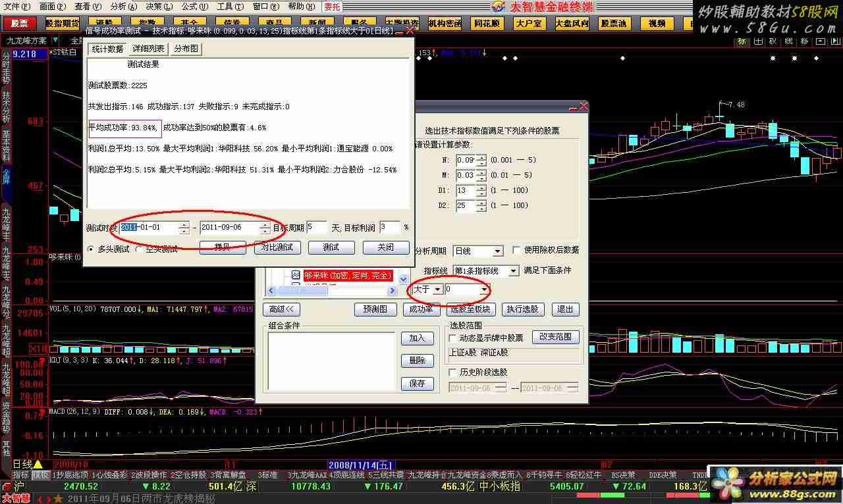Image resolution: width=843 pixels, height=504 pixels.
Task: Select the 1抄底逃顶 bottom indicator tab
Action: tap(71, 475)
